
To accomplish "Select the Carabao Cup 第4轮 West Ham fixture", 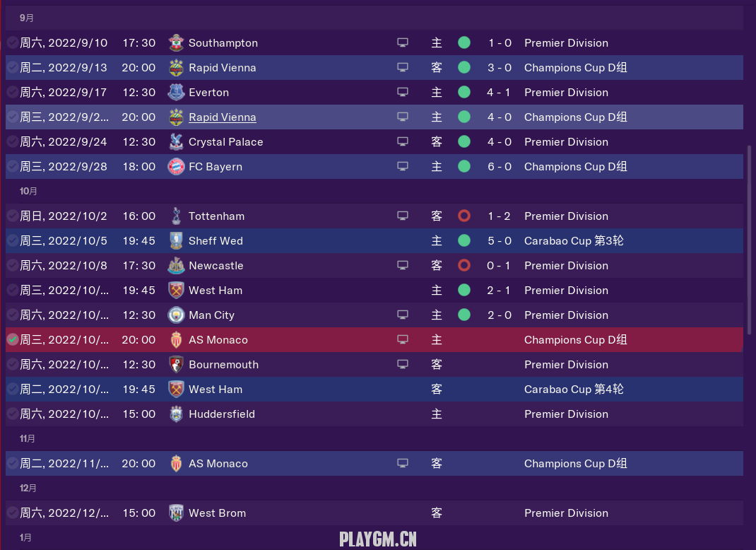I will click(574, 390).
